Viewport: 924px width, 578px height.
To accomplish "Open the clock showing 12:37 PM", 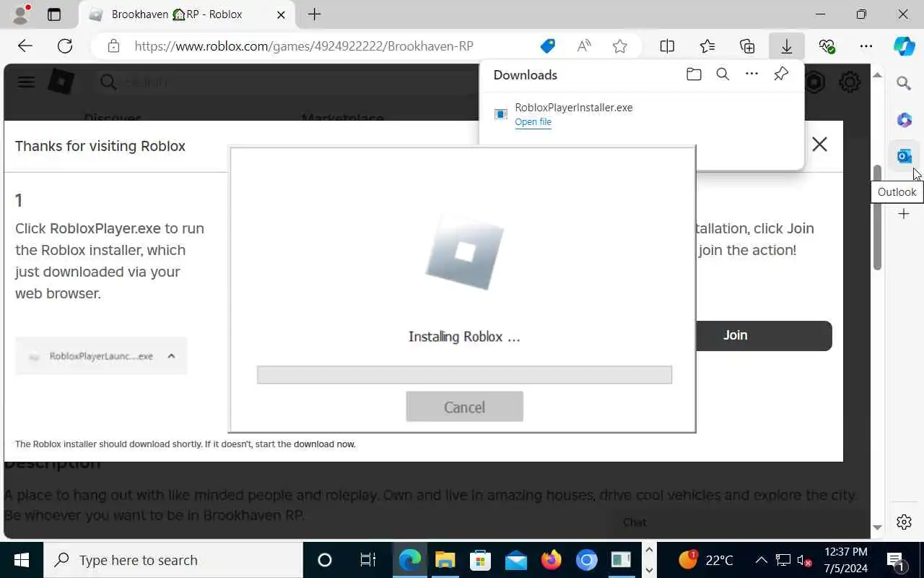I will click(846, 560).
